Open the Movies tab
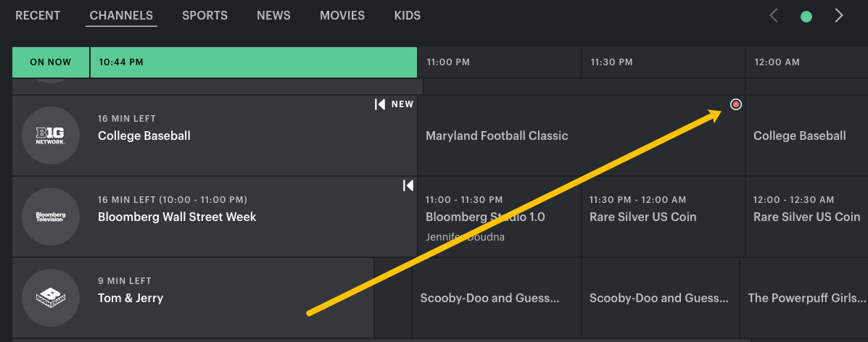Viewport: 868px width, 342px height. coord(342,15)
